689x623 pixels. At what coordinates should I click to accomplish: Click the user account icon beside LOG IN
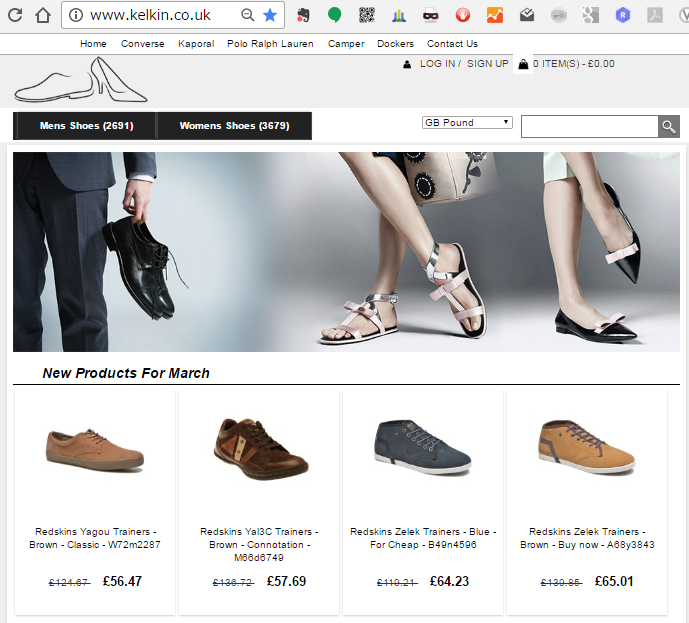(407, 65)
